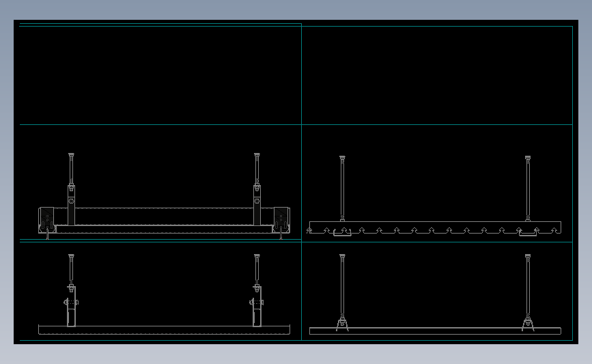
Task: Select the left shaded end bracket of the sectioned assembly
Action: click(47, 219)
